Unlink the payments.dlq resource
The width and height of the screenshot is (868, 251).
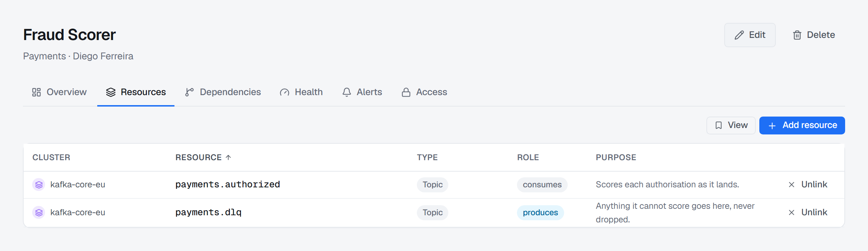pos(808,212)
